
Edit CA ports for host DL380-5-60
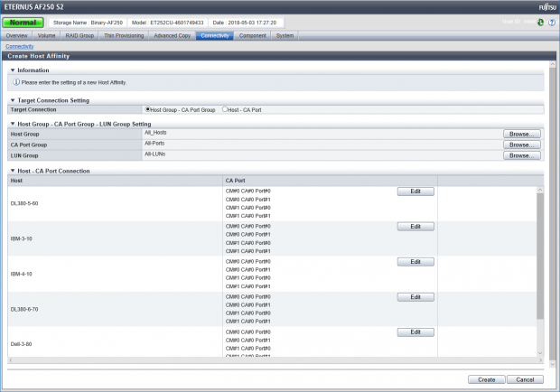click(x=415, y=191)
